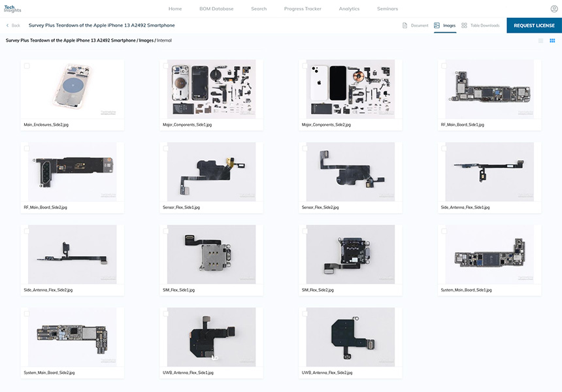View the Major_Components_Side2.jpg thumbnail image
The width and height of the screenshot is (562, 392).
[350, 89]
